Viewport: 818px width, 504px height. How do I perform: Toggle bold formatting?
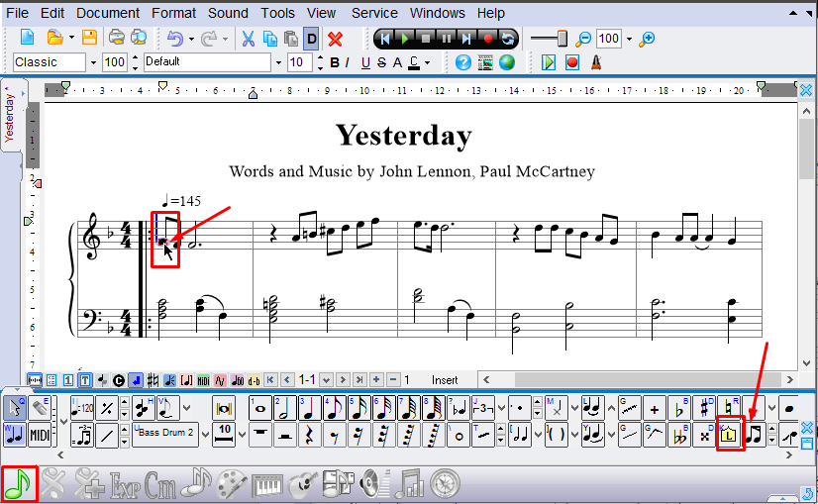coord(335,62)
